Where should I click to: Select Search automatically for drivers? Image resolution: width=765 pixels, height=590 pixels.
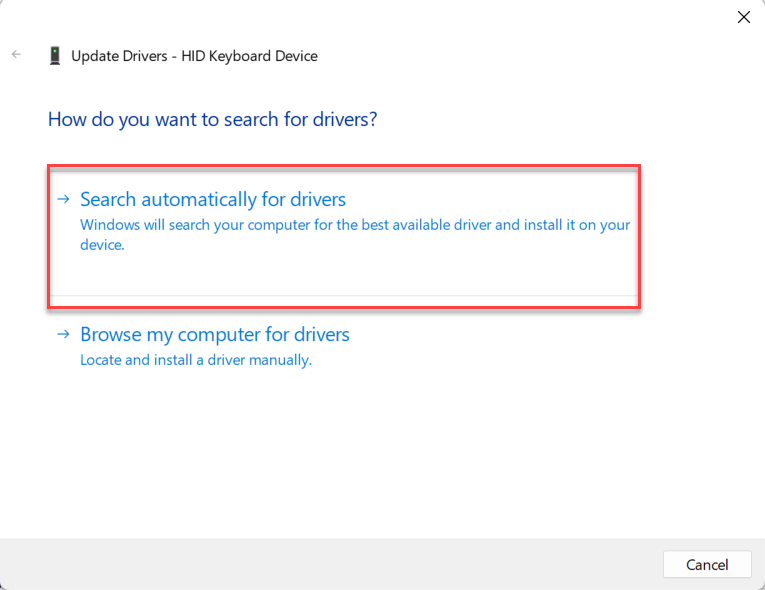(x=212, y=199)
